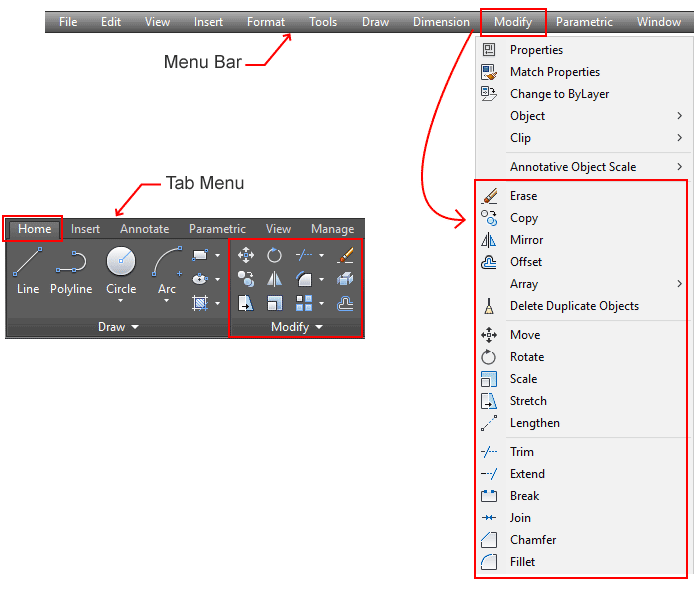Select Offset in the Modify dropdown menu
Viewport: 700px width, 592px height.
pyautogui.click(x=583, y=262)
